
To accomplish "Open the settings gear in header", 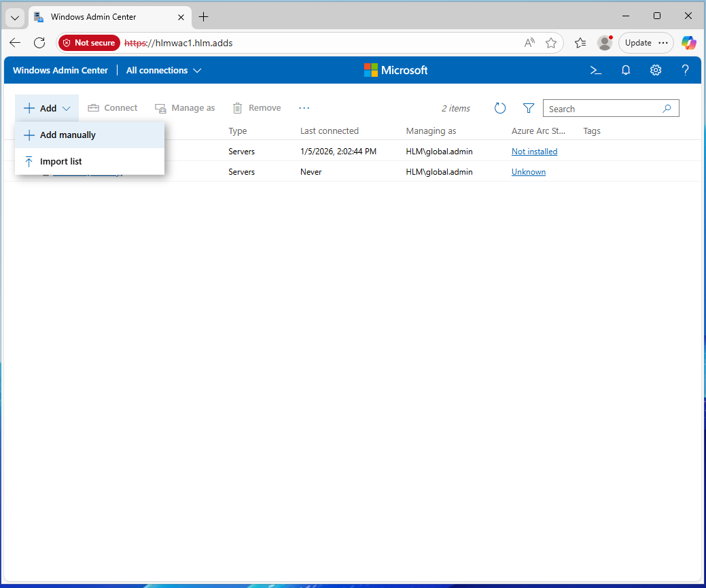I will [x=656, y=70].
